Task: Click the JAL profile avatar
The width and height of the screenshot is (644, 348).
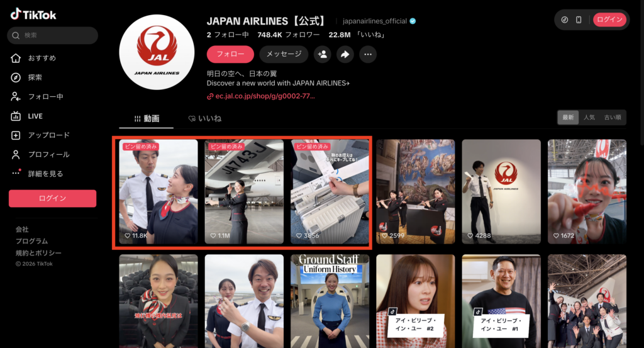Action: tap(157, 52)
